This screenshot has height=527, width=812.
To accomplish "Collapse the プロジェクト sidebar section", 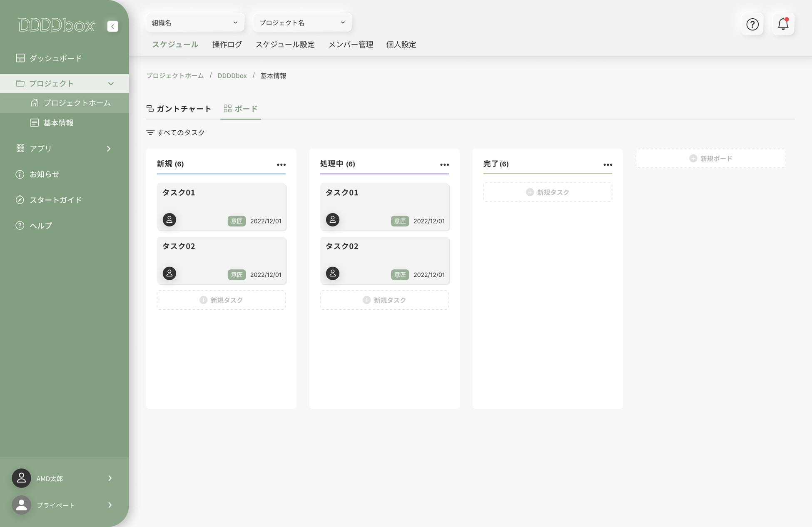I will pyautogui.click(x=111, y=84).
